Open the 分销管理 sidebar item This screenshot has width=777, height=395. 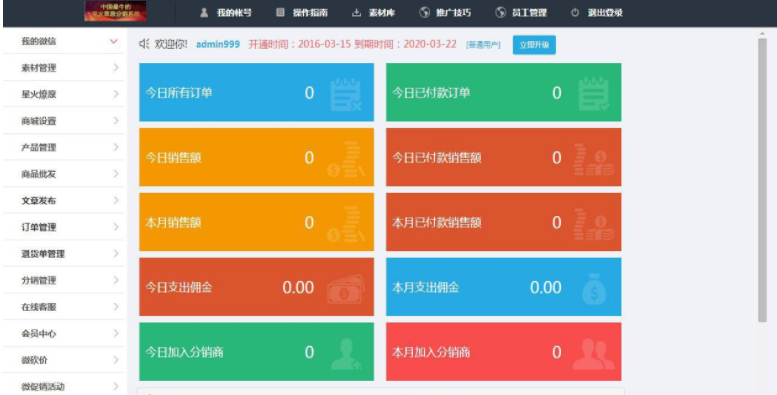coord(63,280)
